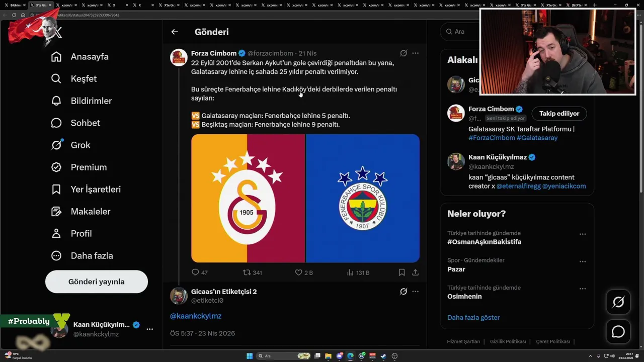
Task: Open Hizmet Şartları footer link
Action: pos(463,342)
